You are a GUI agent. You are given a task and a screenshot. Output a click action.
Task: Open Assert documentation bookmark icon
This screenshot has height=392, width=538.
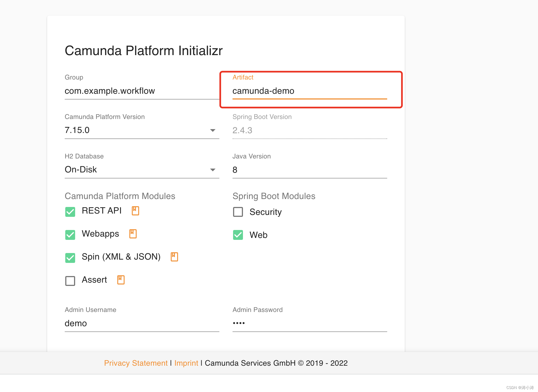coord(121,280)
